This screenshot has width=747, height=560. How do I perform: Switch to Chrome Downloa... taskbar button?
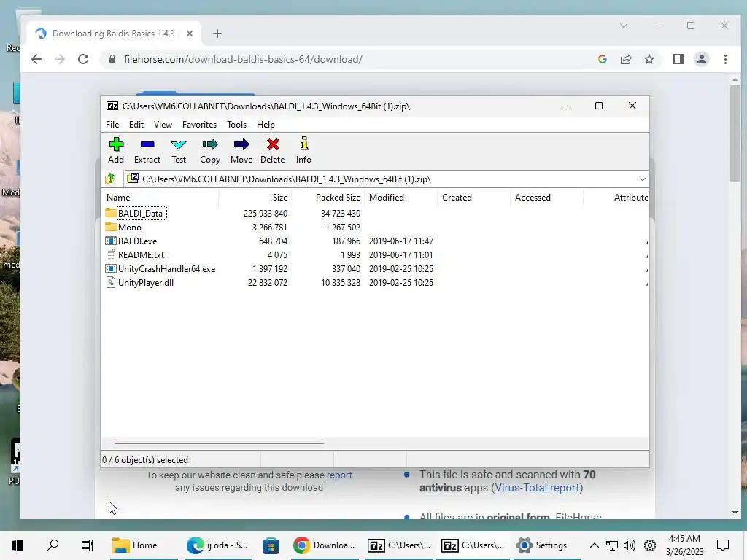(325, 545)
